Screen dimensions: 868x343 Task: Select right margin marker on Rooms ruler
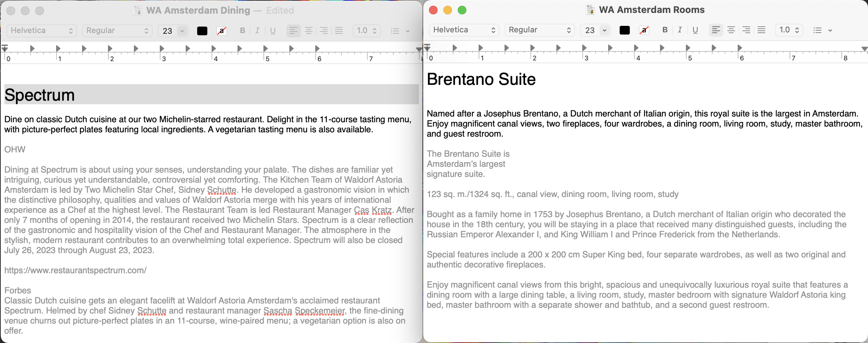[x=864, y=49]
